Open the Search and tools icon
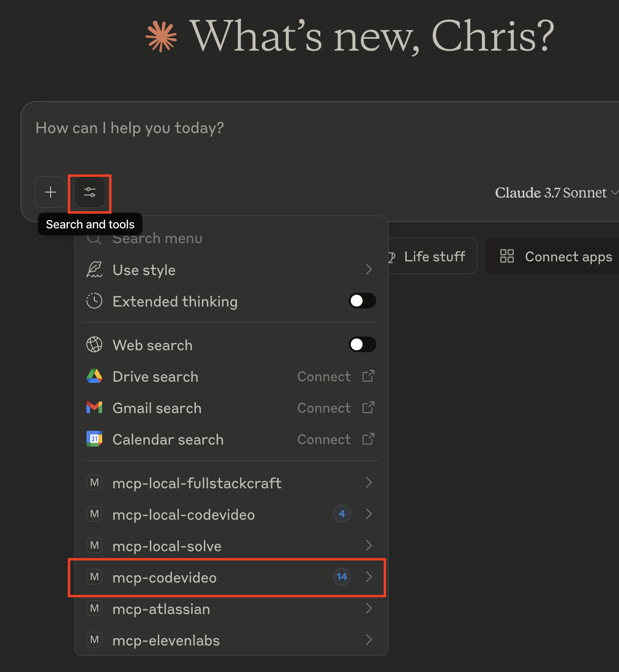Screen dimensions: 619x672 tap(89, 193)
